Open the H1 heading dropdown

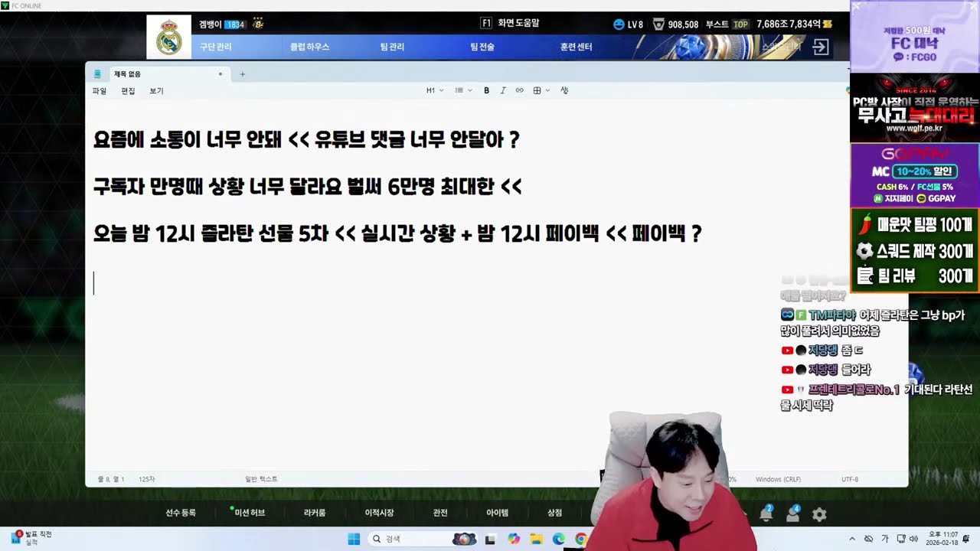coord(435,90)
